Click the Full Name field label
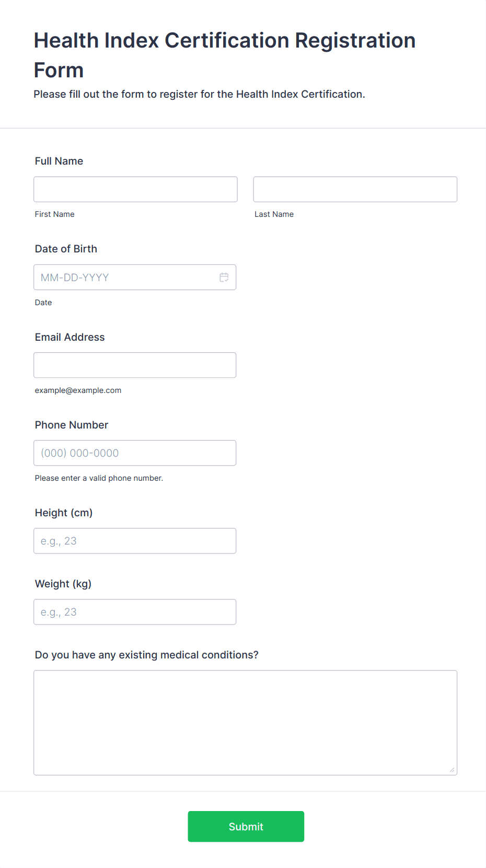The height and width of the screenshot is (868, 486). [x=59, y=161]
